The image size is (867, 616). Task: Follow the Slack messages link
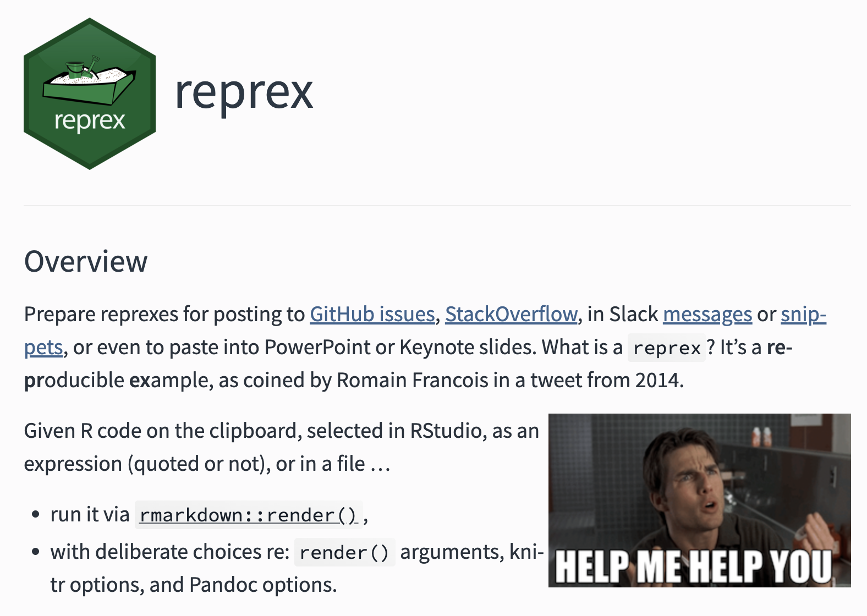[707, 314]
